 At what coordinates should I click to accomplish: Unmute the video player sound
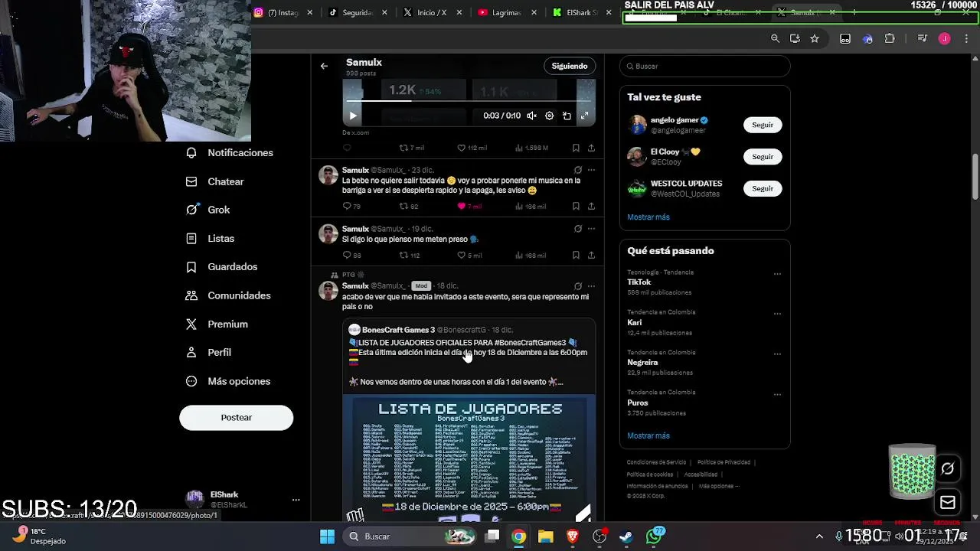tap(531, 116)
